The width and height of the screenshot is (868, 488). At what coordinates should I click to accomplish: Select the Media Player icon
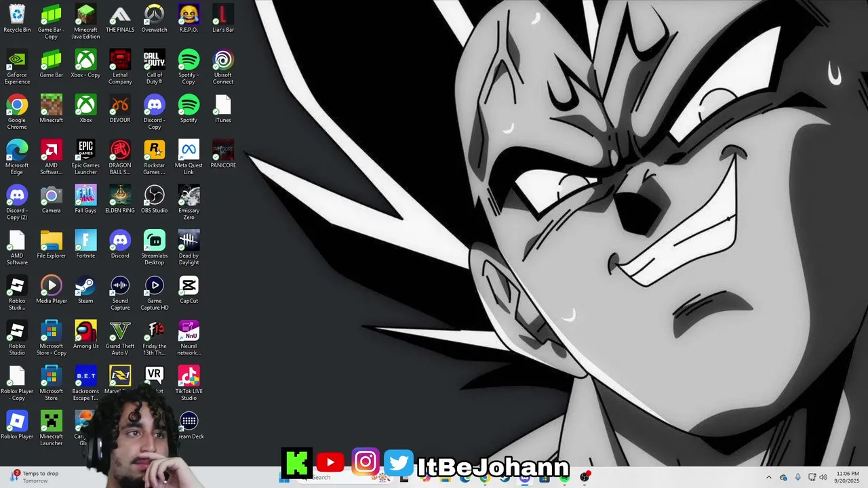(51, 289)
